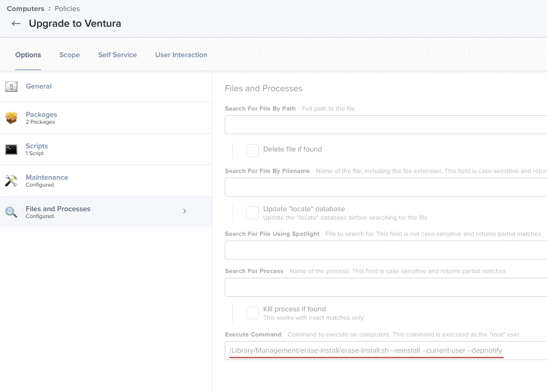Click the "1 Script" subtitle text
Image resolution: width=547 pixels, height=392 pixels.
[35, 153]
